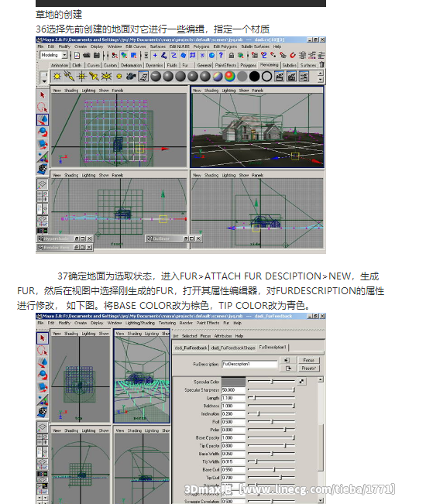Click Attribute Editor scrollbar up arrow
The image size is (426, 504).
click(321, 380)
